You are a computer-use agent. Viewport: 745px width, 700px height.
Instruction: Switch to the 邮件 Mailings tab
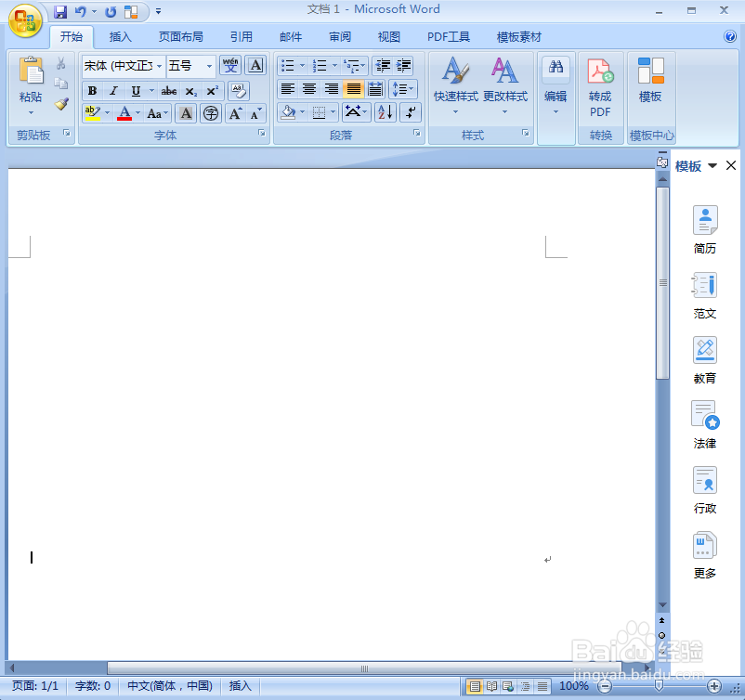pyautogui.click(x=291, y=37)
